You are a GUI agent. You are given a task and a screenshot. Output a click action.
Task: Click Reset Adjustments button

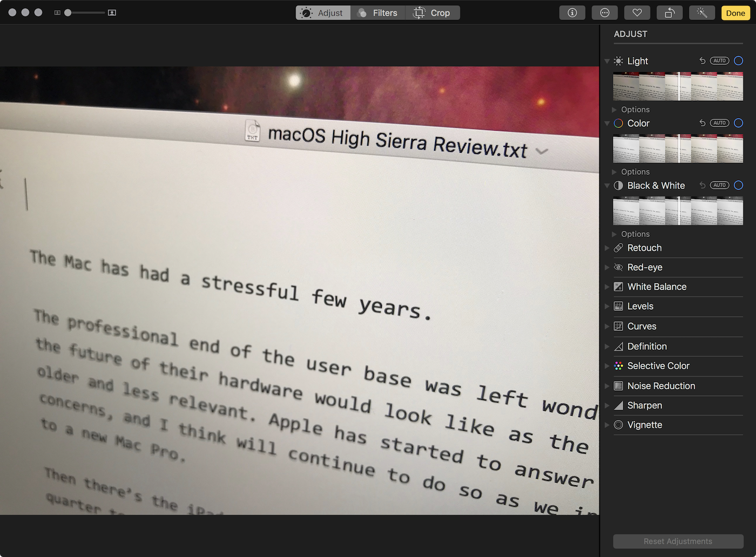678,541
